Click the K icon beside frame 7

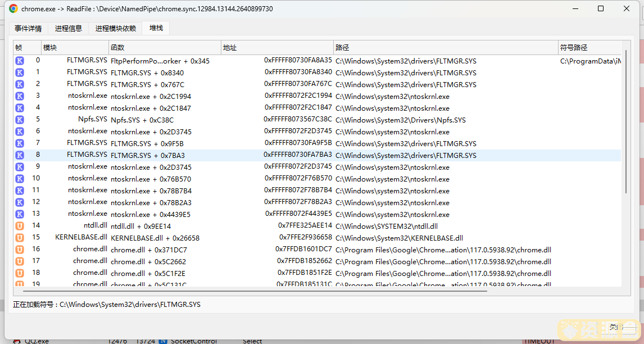[x=20, y=143]
